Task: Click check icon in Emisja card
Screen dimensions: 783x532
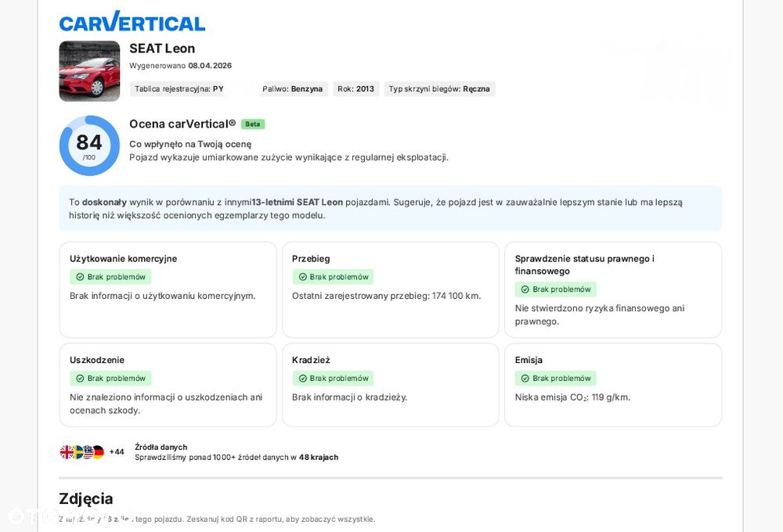Action: click(x=525, y=379)
